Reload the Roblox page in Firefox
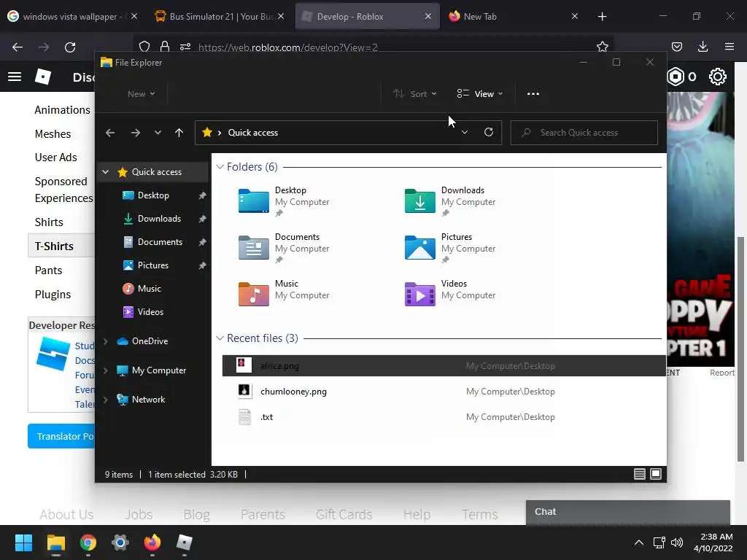The width and height of the screenshot is (747, 560). pos(70,47)
